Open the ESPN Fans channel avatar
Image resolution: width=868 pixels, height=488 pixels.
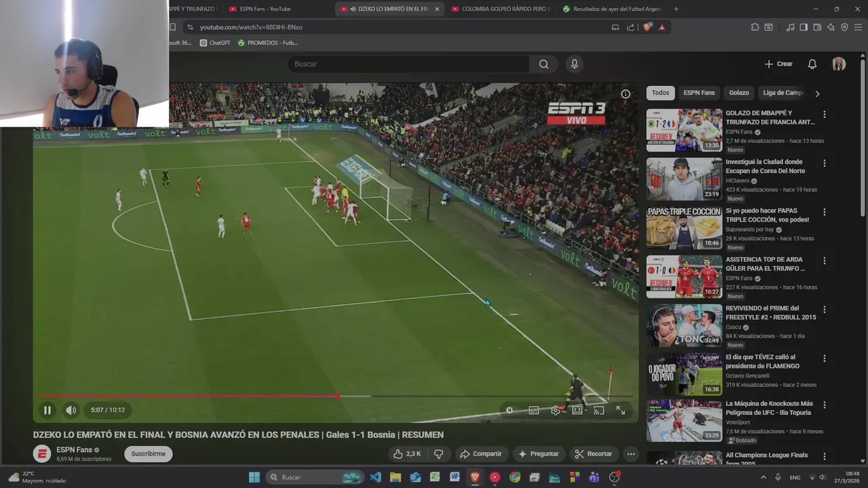click(42, 454)
